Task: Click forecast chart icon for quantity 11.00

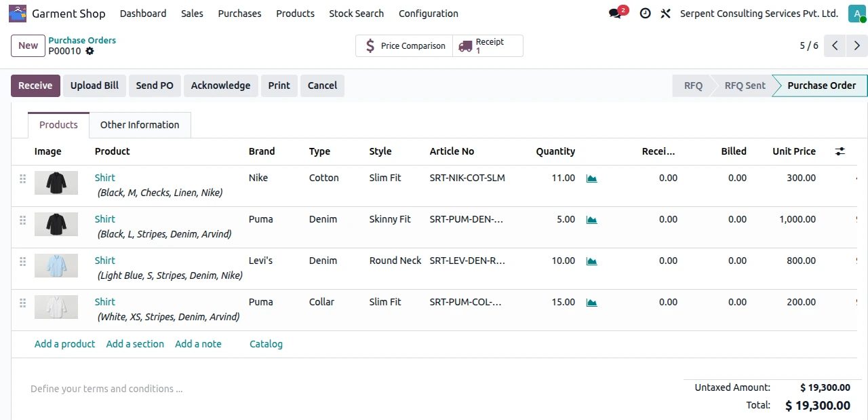Action: click(x=592, y=178)
